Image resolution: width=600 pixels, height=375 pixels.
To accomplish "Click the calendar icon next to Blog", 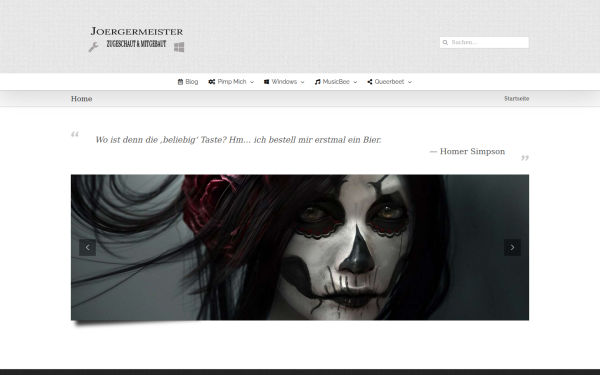I will click(180, 82).
